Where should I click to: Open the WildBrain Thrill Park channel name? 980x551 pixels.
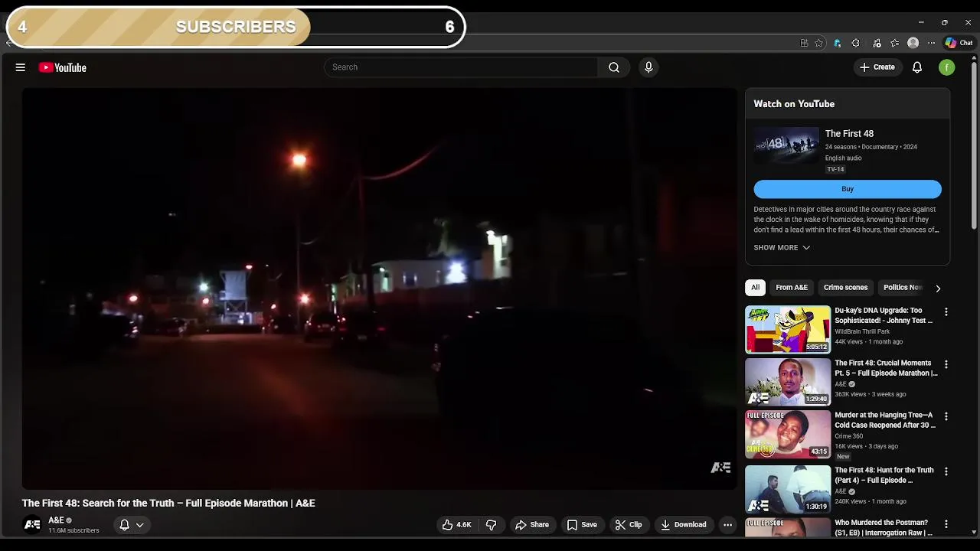point(862,331)
